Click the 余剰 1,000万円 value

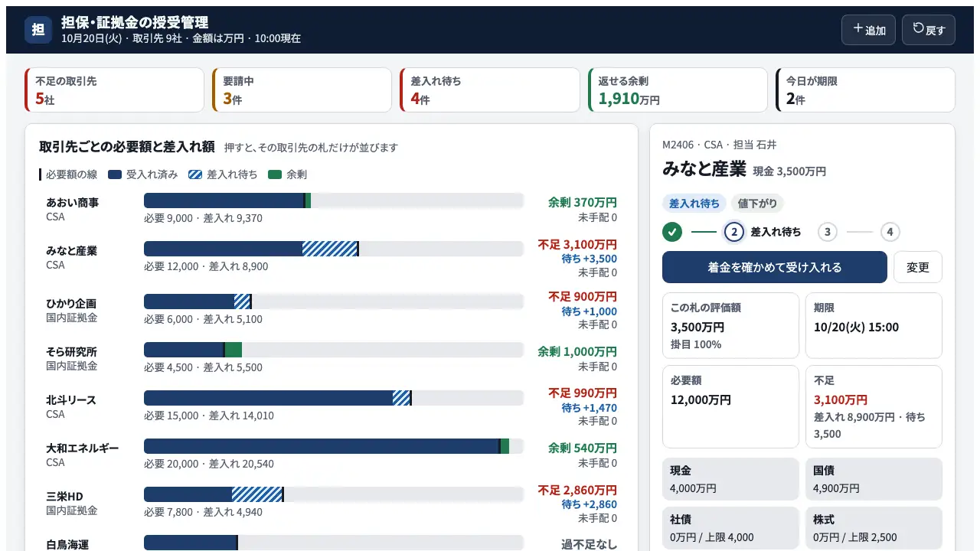tap(577, 352)
